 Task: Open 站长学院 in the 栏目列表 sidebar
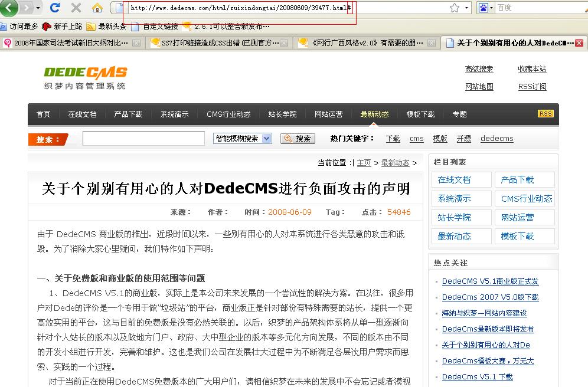pyautogui.click(x=462, y=217)
